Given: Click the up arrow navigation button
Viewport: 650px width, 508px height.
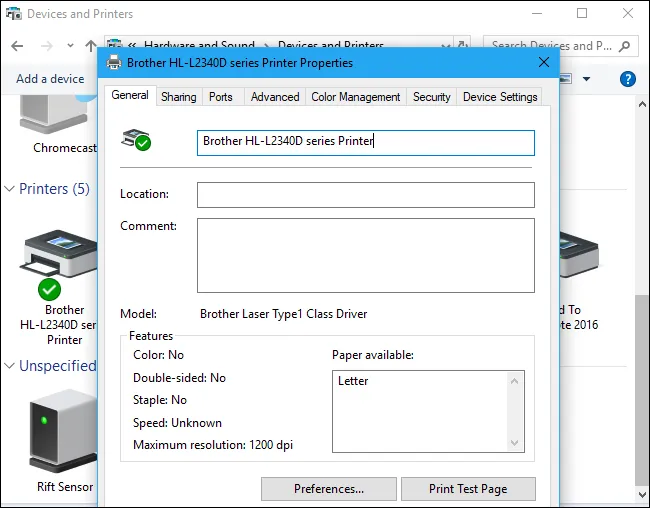Looking at the screenshot, I should point(91,46).
